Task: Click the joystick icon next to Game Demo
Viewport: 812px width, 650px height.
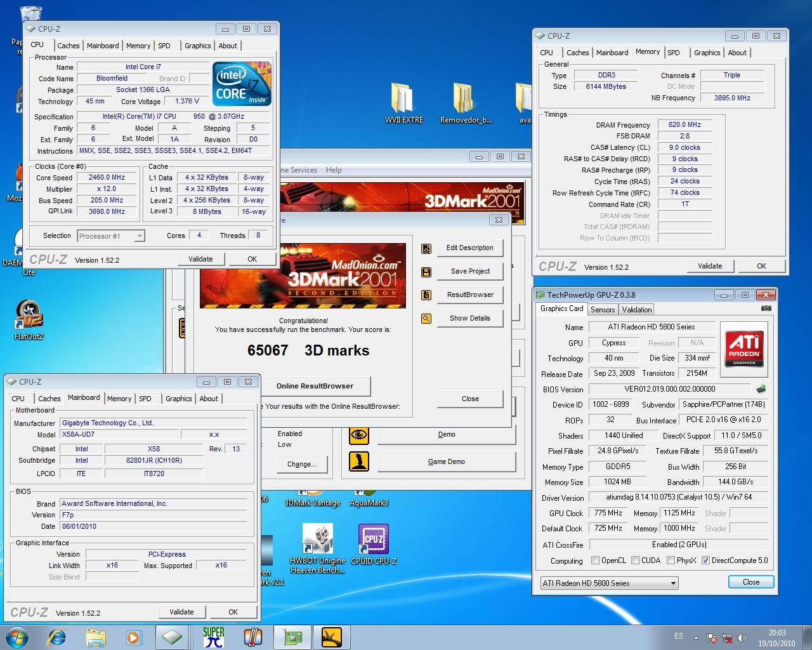Action: (359, 461)
